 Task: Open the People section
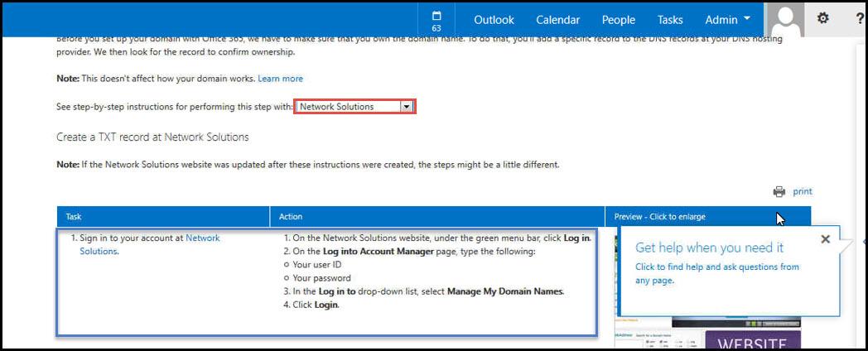tap(619, 20)
